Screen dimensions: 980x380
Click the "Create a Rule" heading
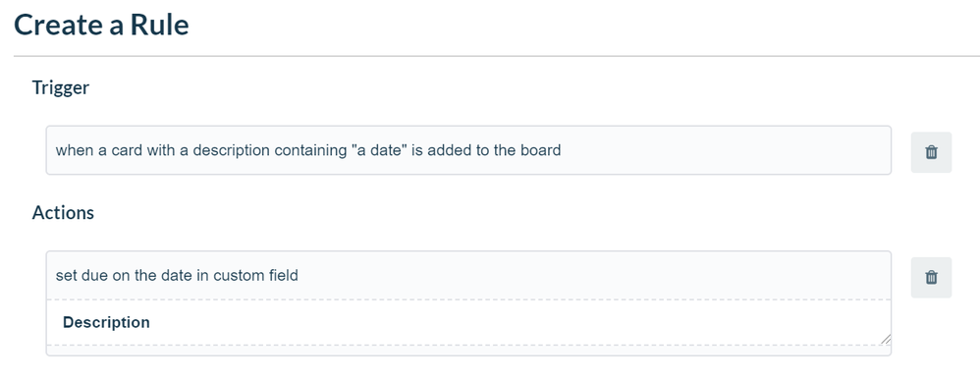(101, 25)
